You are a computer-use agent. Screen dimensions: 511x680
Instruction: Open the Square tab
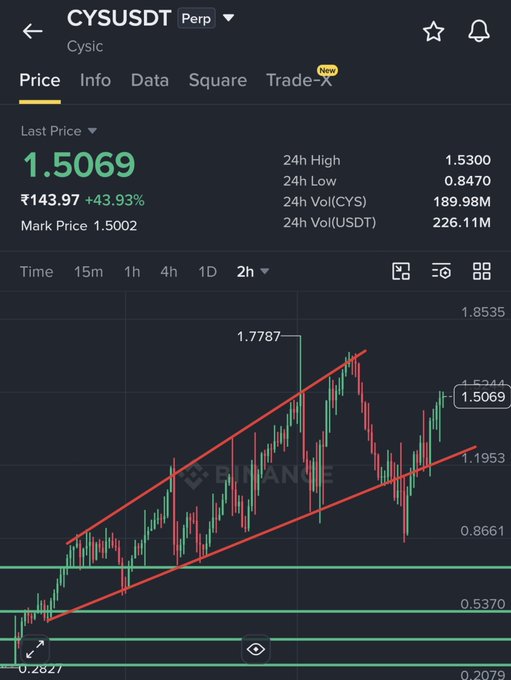coord(218,80)
